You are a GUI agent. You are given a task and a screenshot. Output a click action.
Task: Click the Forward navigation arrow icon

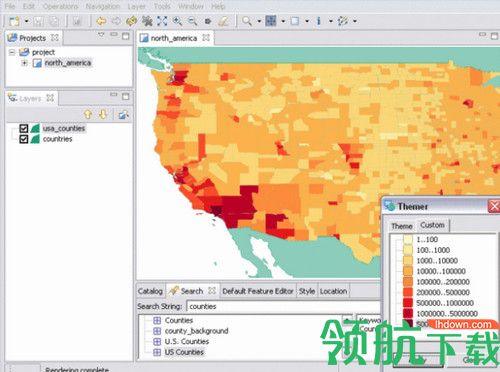(x=116, y=21)
